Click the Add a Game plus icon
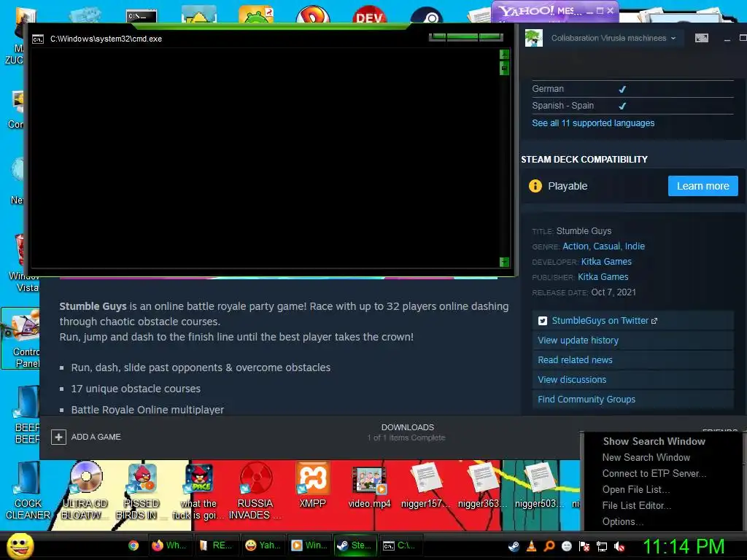 [58, 437]
